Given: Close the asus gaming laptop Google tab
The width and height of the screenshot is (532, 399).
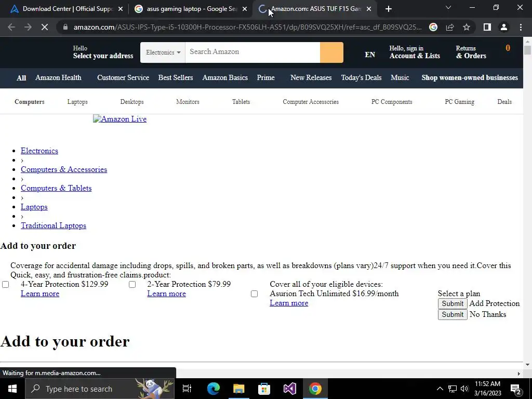Looking at the screenshot, I should tap(245, 9).
